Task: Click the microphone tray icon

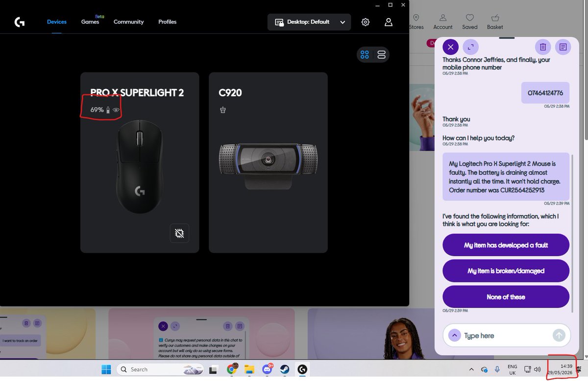Action: (497, 369)
